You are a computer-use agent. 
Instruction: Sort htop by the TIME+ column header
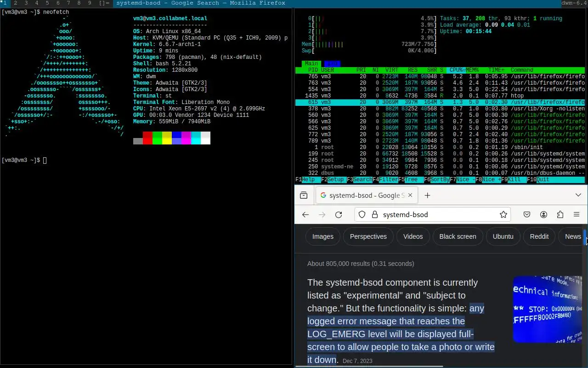tap(496, 70)
